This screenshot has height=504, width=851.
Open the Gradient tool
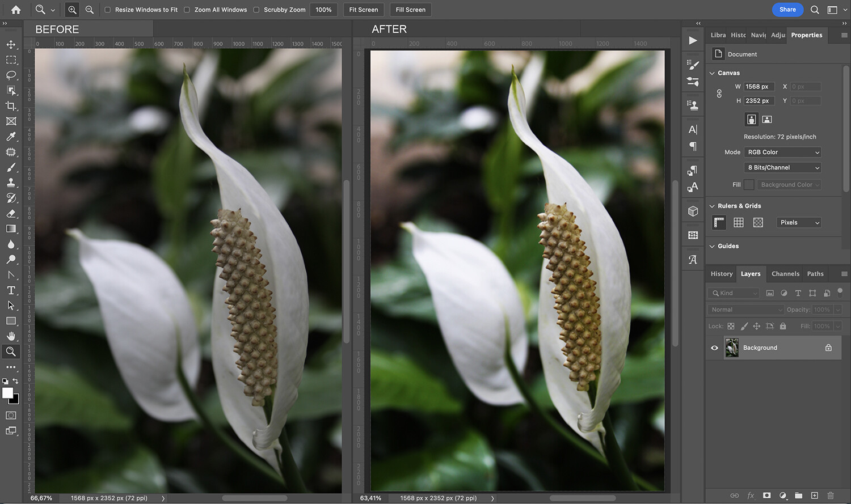tap(11, 229)
